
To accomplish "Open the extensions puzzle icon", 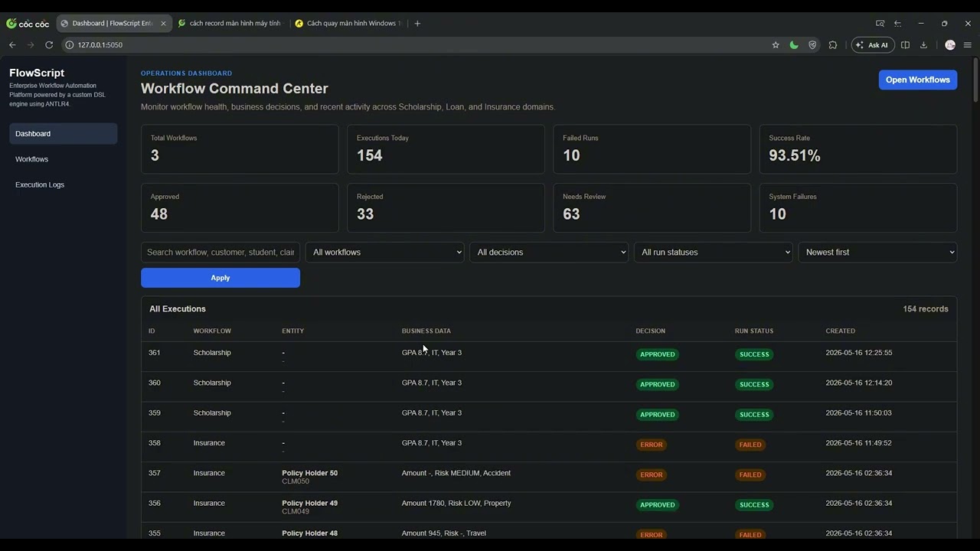I will tap(833, 45).
